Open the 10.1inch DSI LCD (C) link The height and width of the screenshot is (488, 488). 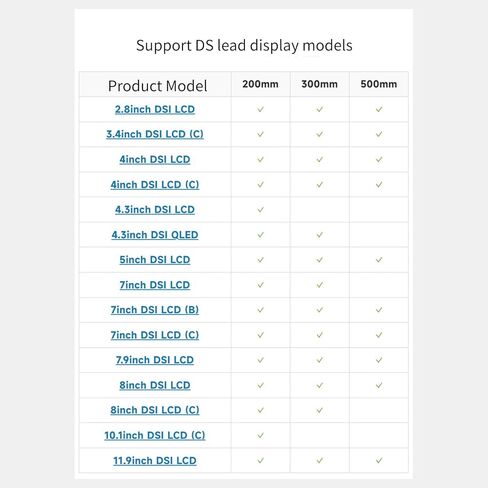[x=155, y=435]
